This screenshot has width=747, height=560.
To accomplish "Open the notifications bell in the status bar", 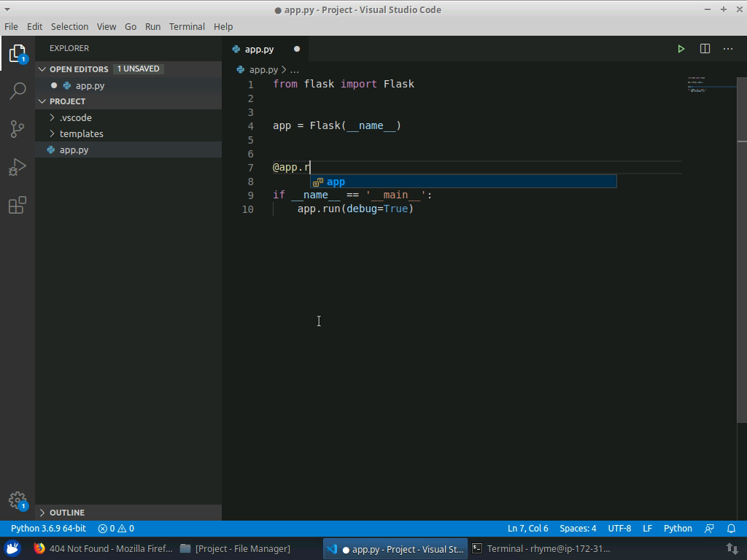I will [x=731, y=528].
